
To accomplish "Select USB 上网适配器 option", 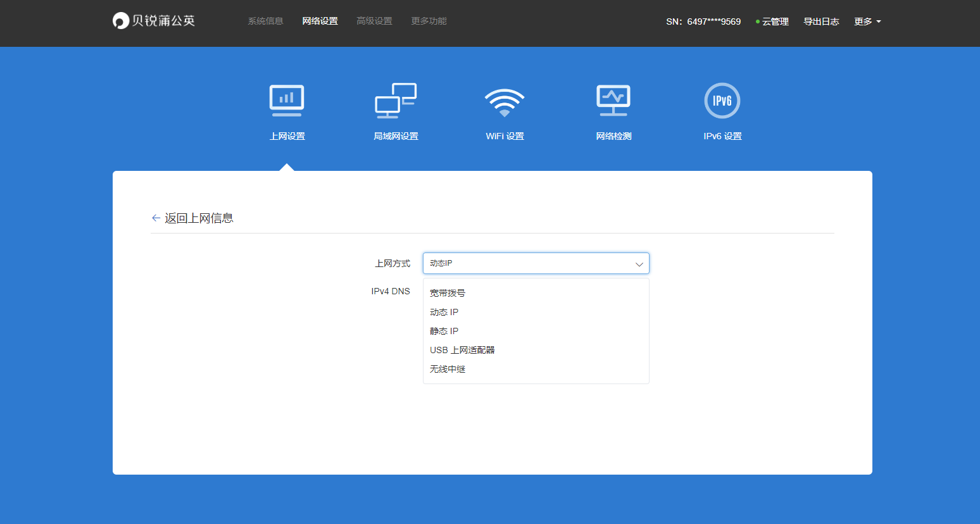I will pos(462,350).
